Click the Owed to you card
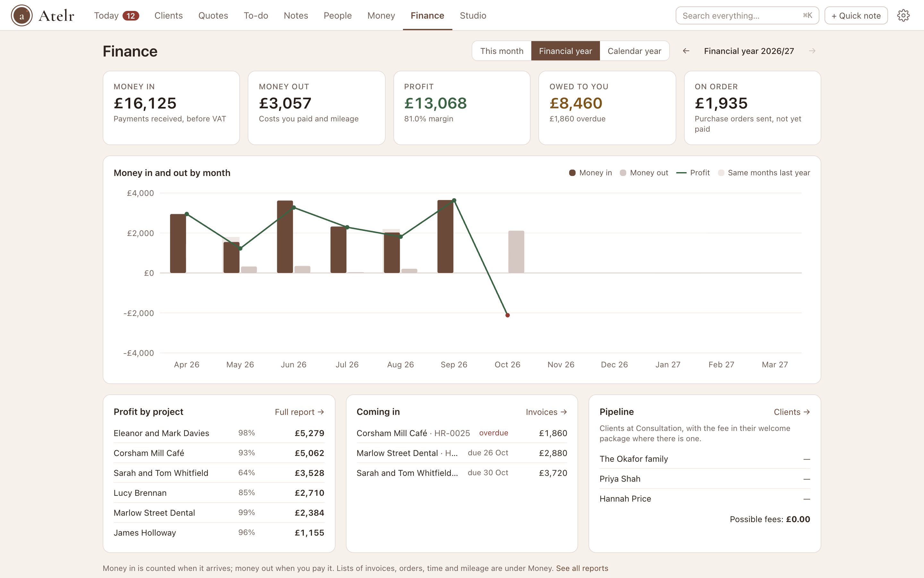 [x=607, y=108]
